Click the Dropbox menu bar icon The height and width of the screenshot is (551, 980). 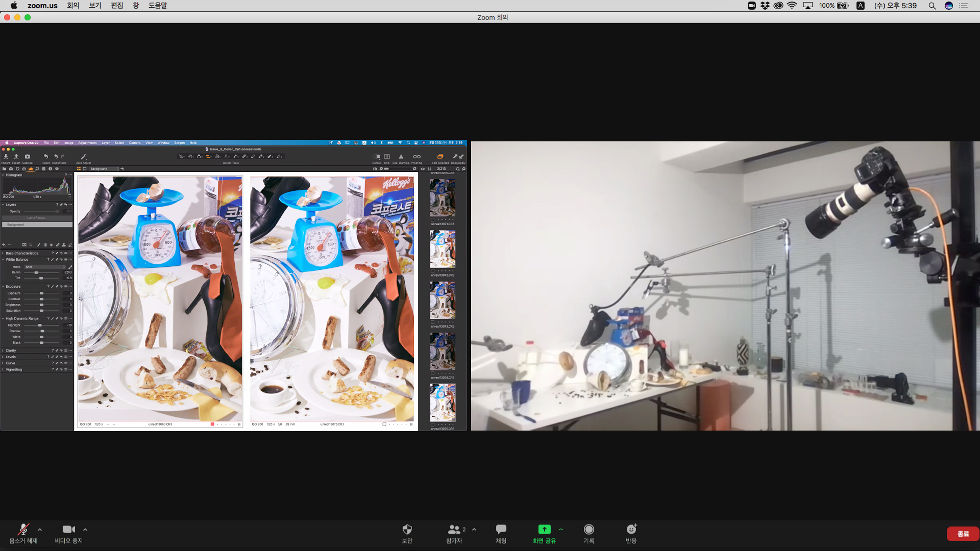765,5
